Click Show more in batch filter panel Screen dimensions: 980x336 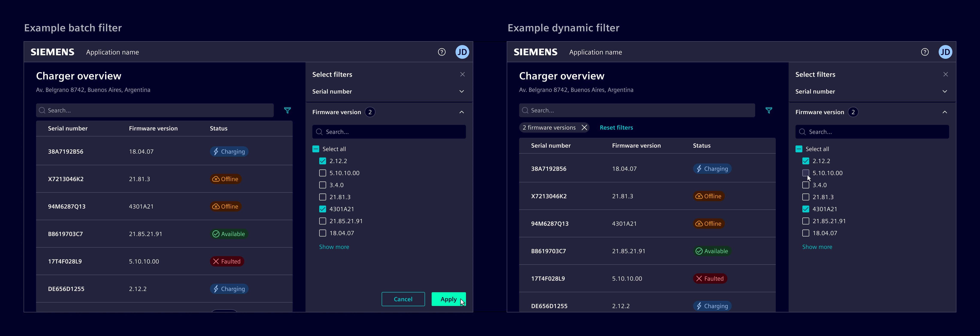(334, 247)
